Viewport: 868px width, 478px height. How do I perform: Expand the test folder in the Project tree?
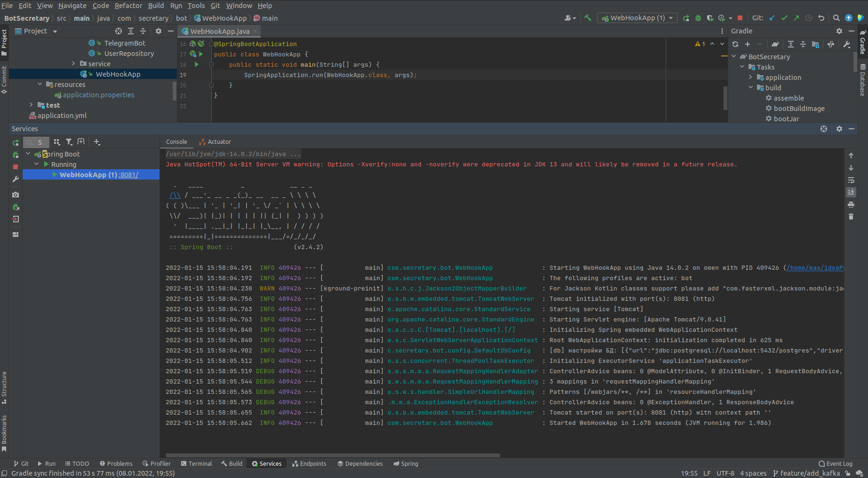tap(31, 105)
